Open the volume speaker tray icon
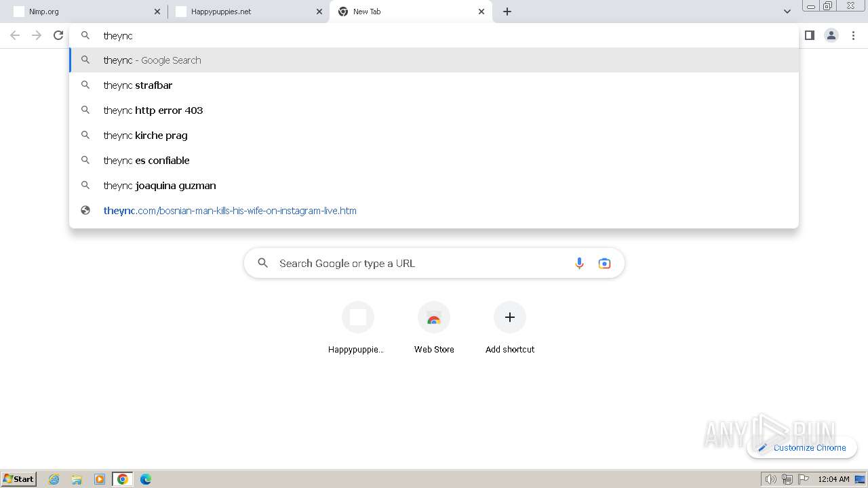The height and width of the screenshot is (488, 868). 770,479
